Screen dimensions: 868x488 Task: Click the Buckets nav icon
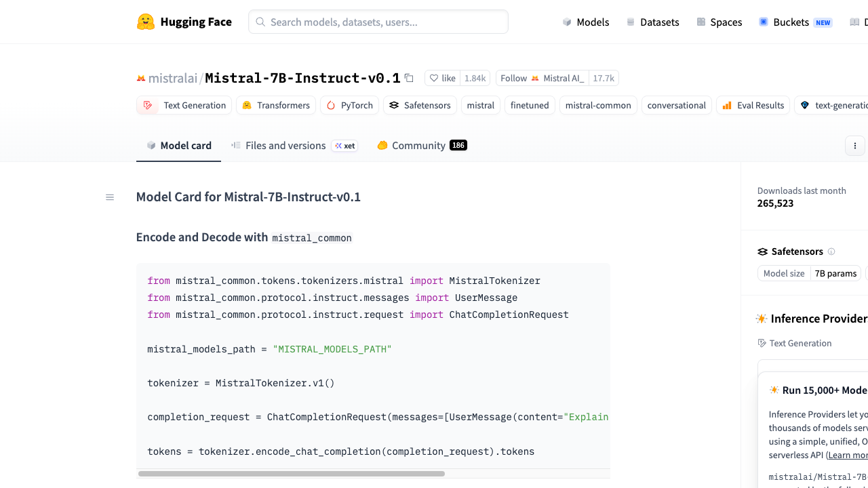(764, 22)
